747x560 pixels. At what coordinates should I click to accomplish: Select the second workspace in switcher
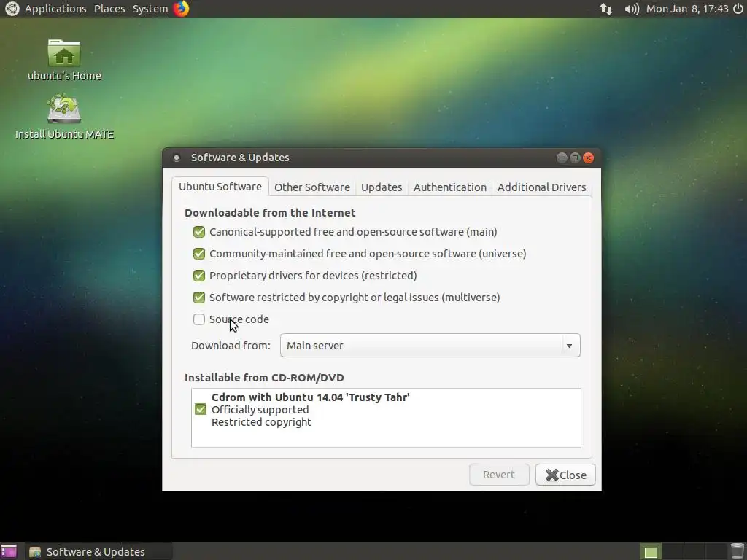pyautogui.click(x=673, y=552)
